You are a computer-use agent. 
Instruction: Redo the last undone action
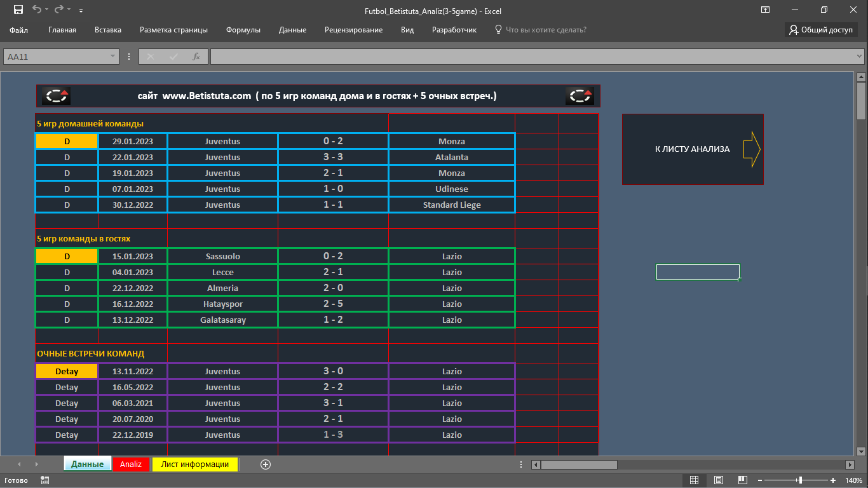[x=59, y=10]
